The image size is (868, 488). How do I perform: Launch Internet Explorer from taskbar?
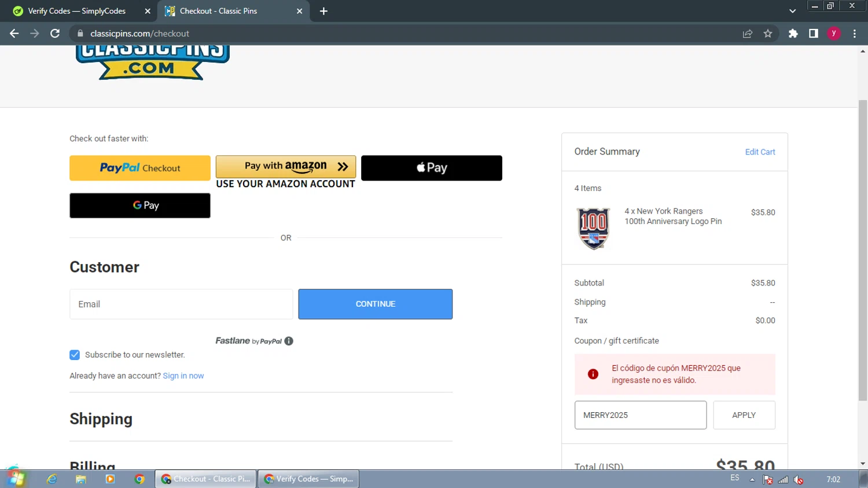(52, 479)
